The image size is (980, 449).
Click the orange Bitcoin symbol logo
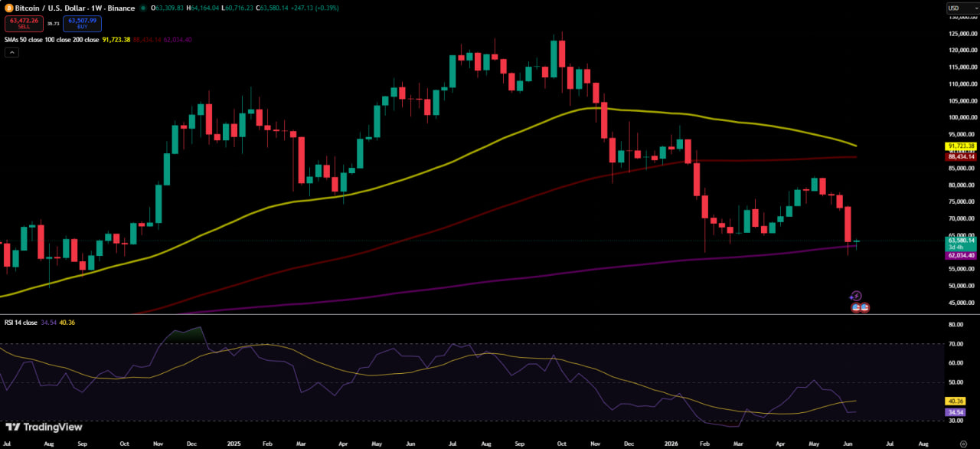(9, 8)
